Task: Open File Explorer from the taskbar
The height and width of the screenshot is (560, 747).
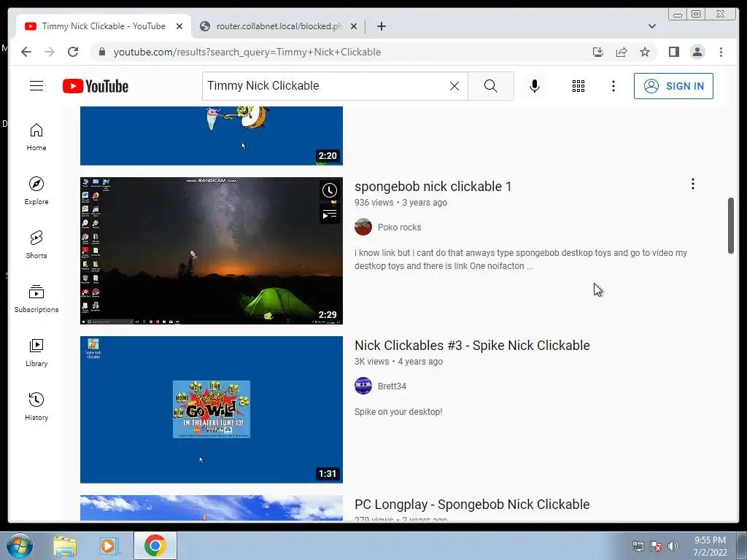Action: [65, 545]
